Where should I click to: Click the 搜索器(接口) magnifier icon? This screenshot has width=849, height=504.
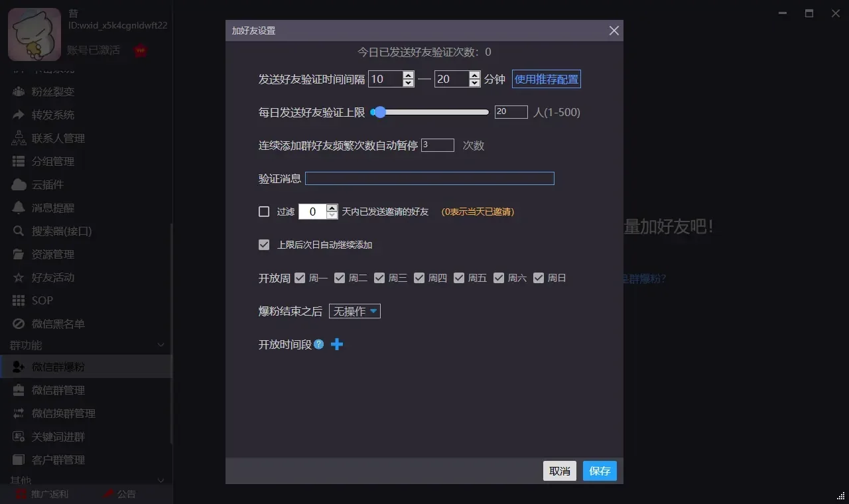(19, 231)
